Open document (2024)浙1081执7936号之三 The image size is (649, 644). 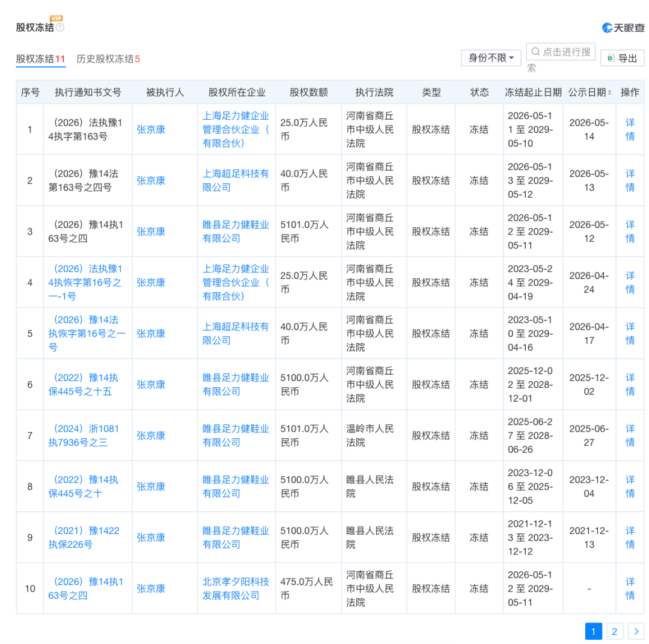click(x=84, y=435)
